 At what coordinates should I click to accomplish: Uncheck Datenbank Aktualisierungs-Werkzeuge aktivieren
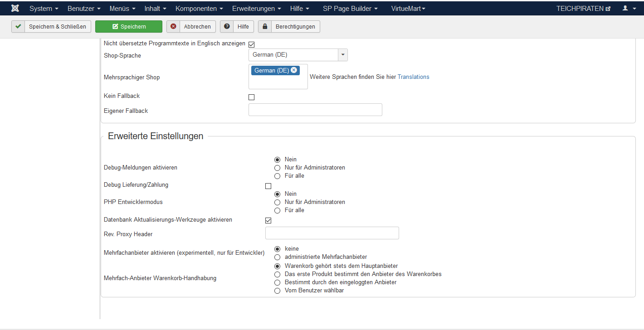[x=268, y=221]
